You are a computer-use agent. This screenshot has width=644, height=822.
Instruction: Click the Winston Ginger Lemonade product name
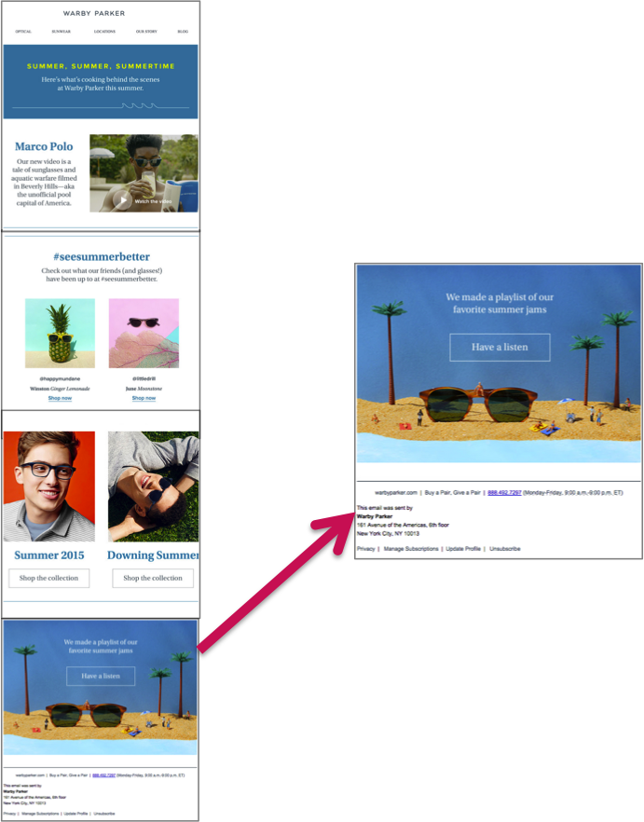[60, 389]
